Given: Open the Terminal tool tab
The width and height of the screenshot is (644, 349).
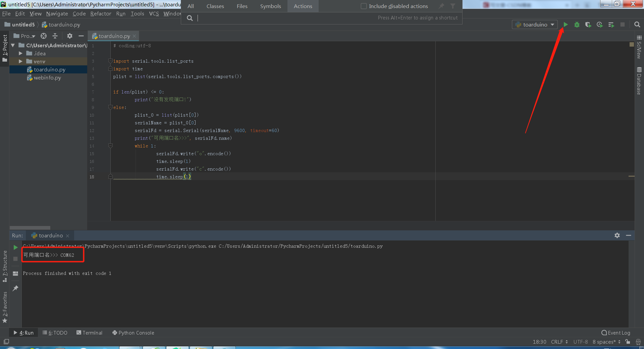Looking at the screenshot, I should (90, 333).
